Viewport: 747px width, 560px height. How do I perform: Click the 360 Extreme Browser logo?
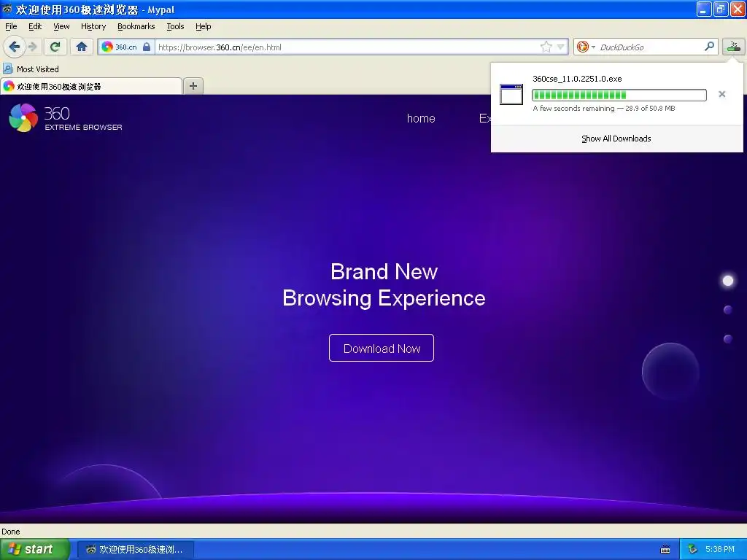(x=66, y=117)
